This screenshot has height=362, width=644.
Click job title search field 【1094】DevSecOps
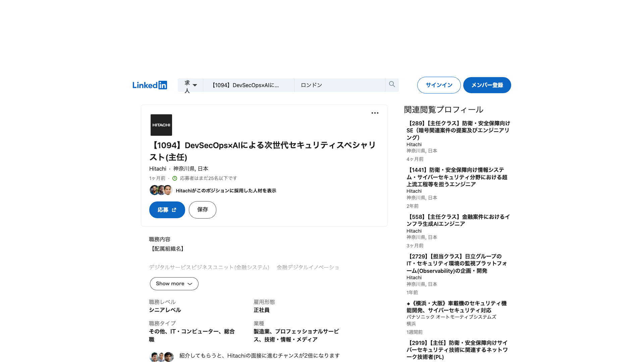coord(249,85)
